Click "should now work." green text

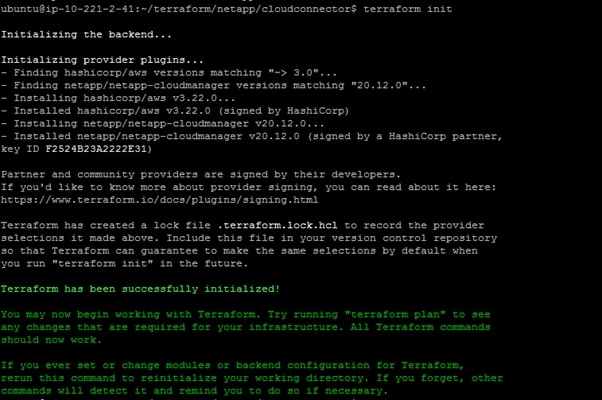pos(51,340)
